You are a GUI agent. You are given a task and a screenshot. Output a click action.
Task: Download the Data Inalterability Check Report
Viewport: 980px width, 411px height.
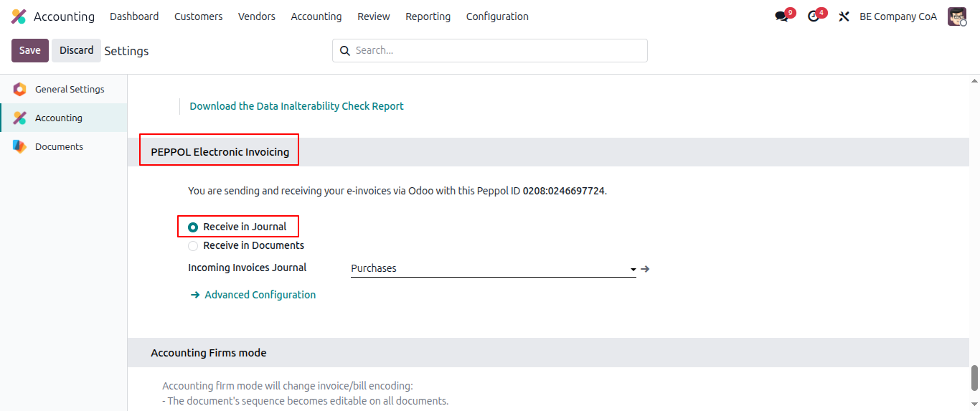pyautogui.click(x=296, y=106)
